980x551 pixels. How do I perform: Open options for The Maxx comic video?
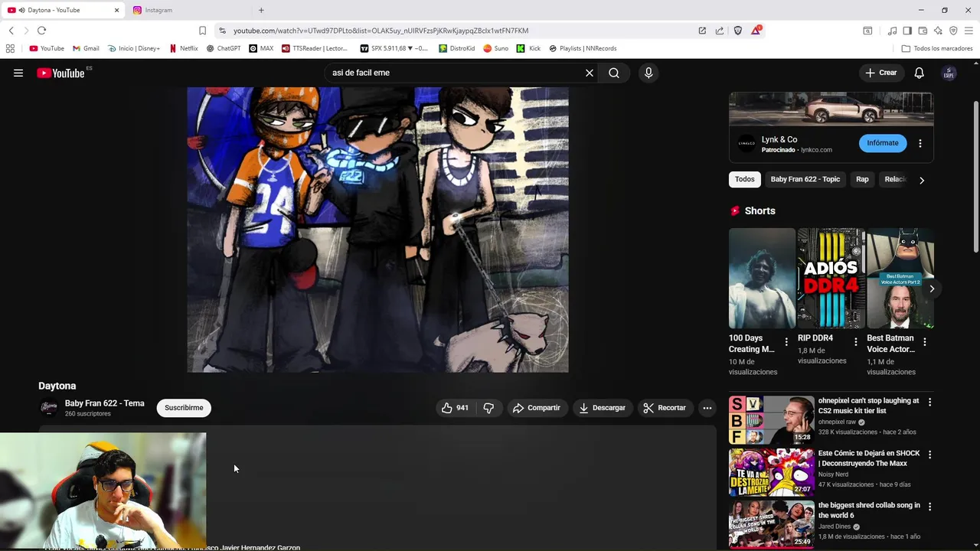point(930,455)
